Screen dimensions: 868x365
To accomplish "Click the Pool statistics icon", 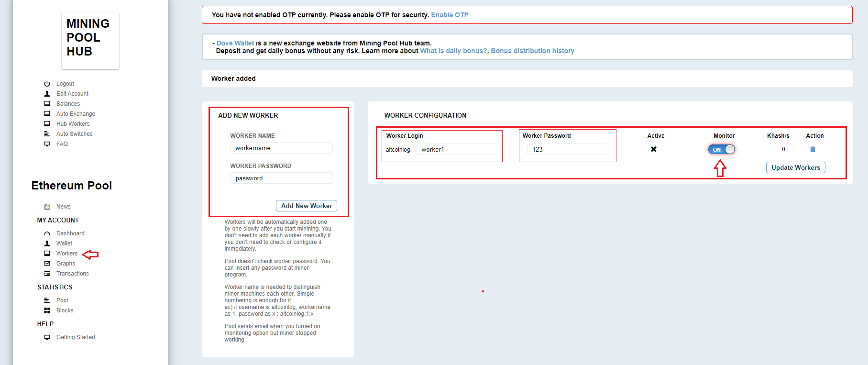I will [x=47, y=300].
